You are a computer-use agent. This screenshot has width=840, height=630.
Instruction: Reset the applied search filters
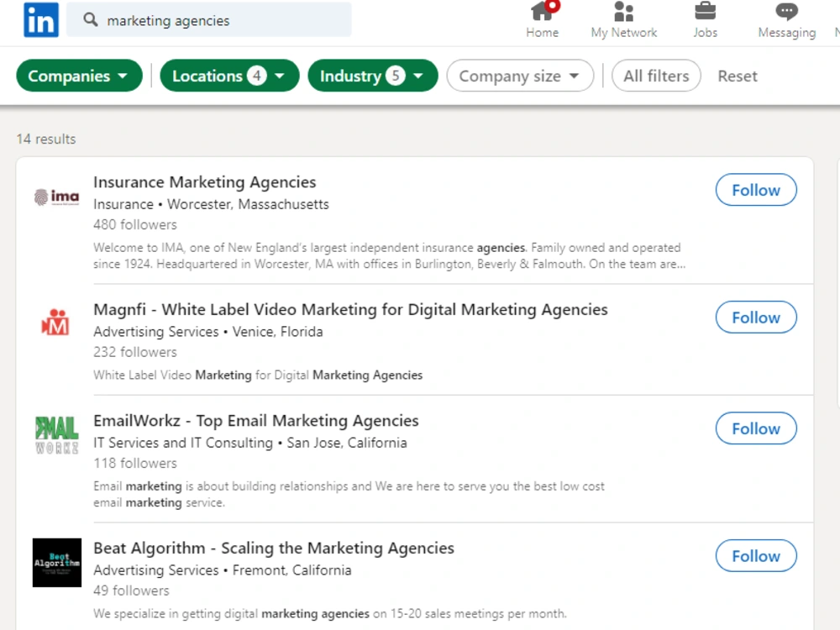738,76
